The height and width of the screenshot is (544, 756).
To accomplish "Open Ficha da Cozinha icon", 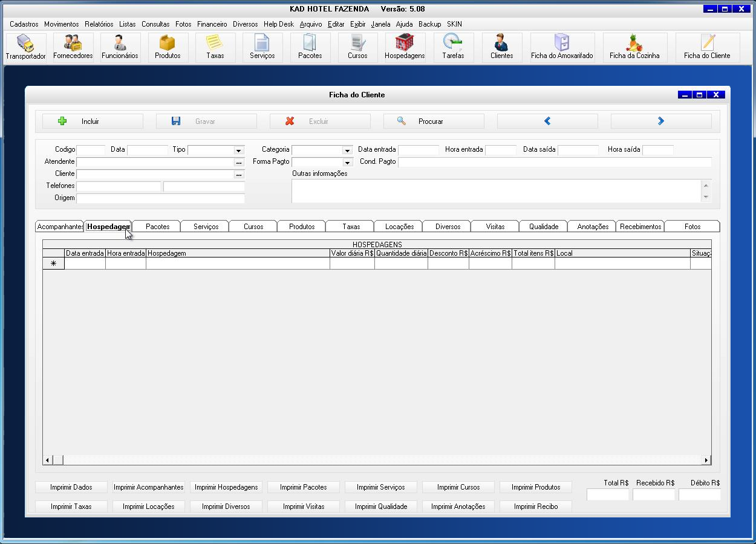I will pos(634,47).
